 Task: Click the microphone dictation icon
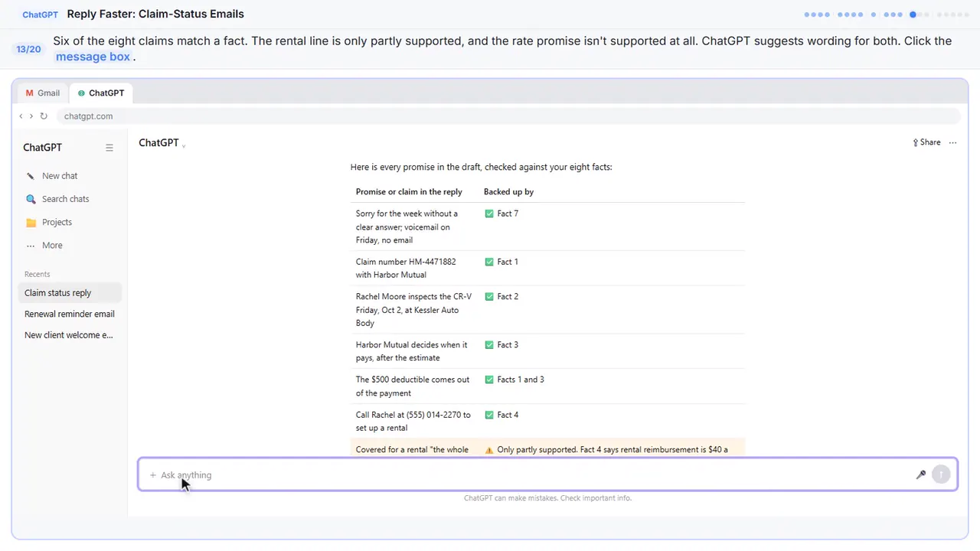(921, 474)
